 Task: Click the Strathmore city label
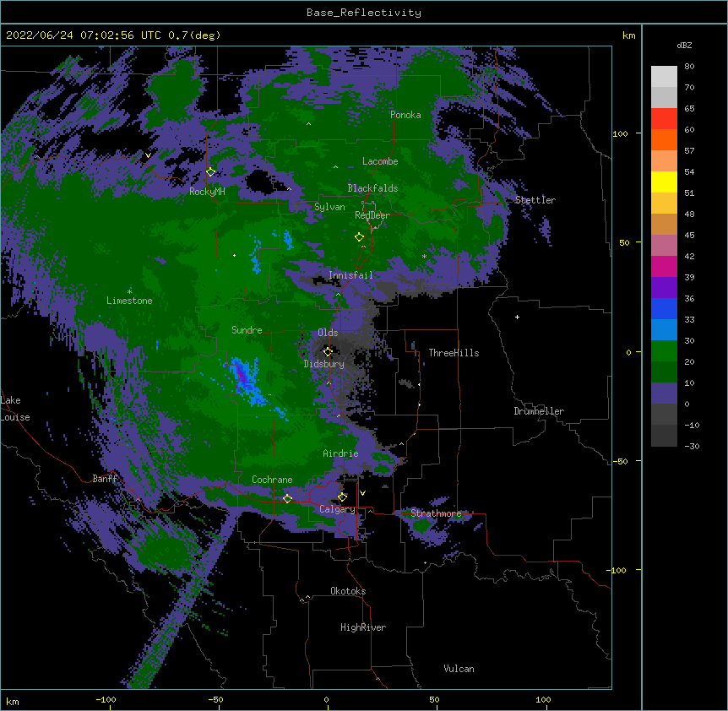[436, 513]
